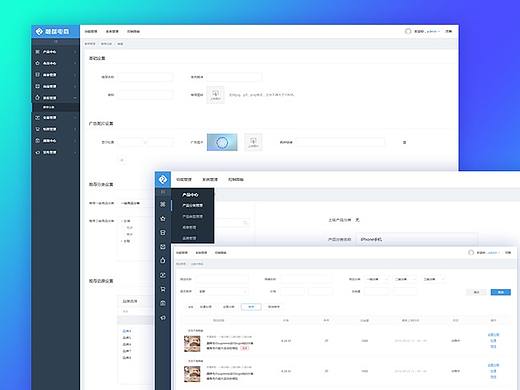Click product name input in front window filters
The image size is (520, 390).
(222, 279)
